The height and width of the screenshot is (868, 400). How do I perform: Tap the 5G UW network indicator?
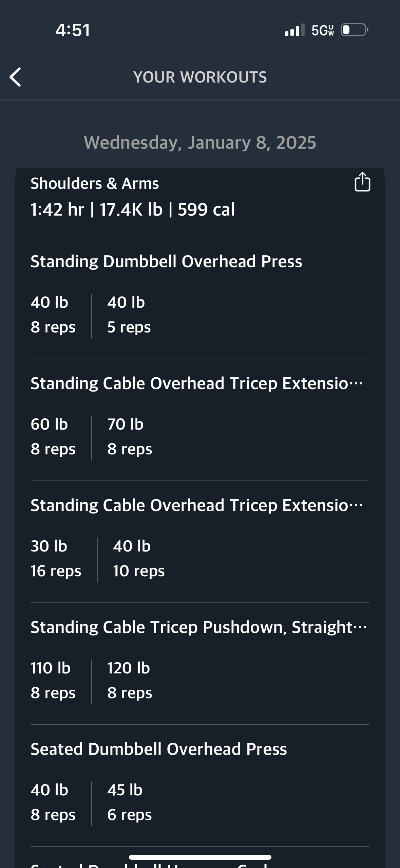click(322, 30)
